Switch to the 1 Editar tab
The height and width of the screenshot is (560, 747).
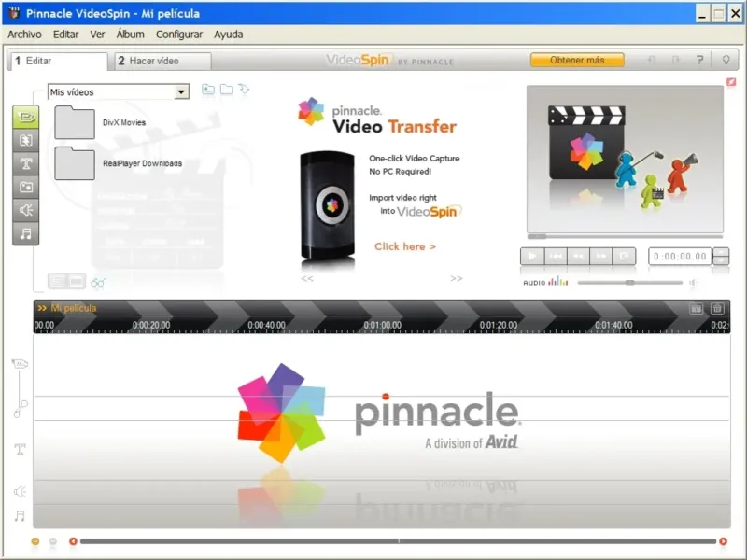tap(58, 61)
